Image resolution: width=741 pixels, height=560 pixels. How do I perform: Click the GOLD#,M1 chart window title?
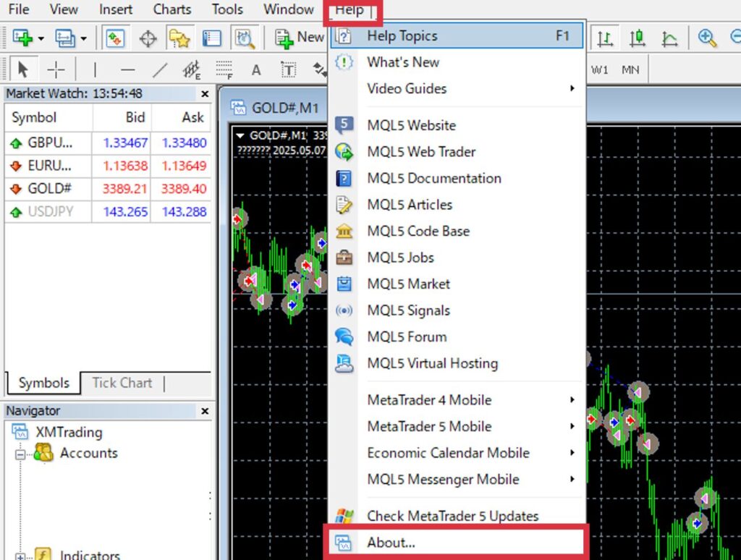(284, 109)
